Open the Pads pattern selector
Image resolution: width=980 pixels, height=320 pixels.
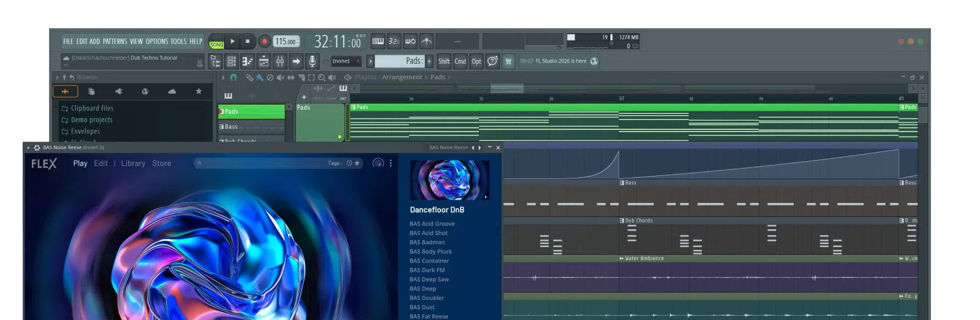click(399, 61)
